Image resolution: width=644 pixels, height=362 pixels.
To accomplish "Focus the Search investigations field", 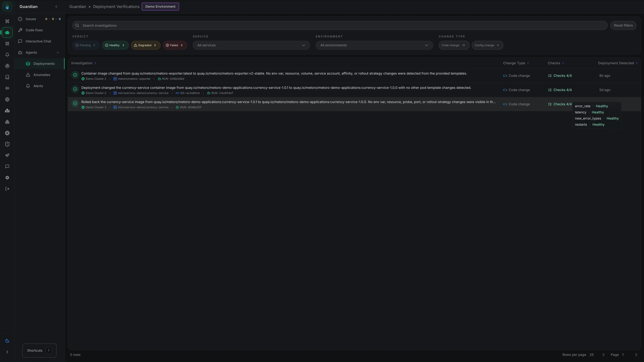I will pos(340,25).
